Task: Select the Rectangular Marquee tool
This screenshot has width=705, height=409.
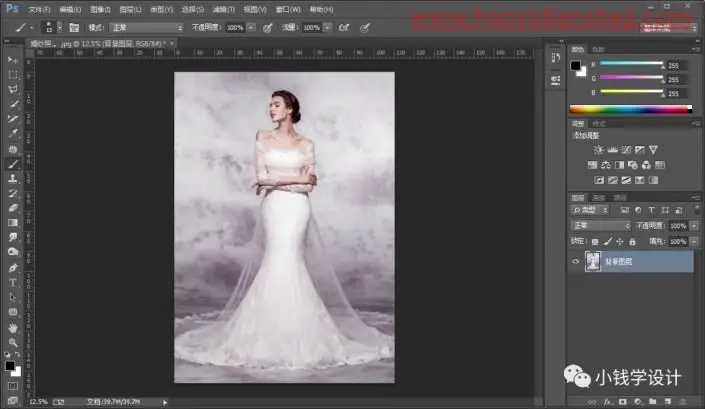Action: point(13,75)
